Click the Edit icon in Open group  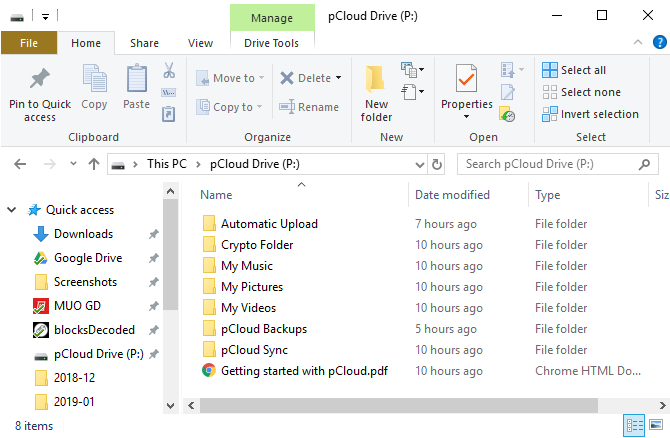pyautogui.click(x=508, y=92)
